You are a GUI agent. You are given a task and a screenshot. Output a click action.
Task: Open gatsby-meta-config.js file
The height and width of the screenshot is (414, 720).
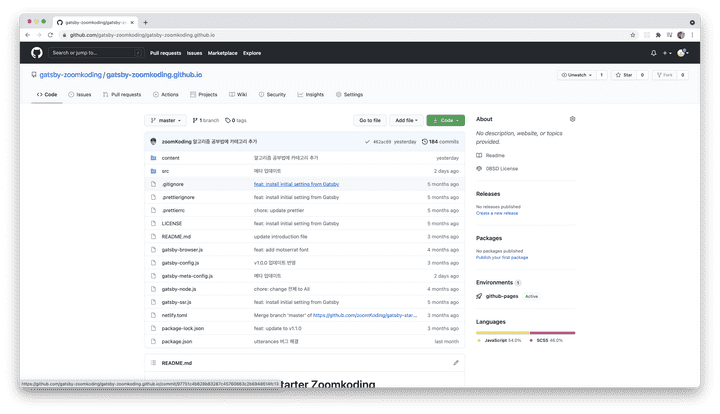(187, 276)
